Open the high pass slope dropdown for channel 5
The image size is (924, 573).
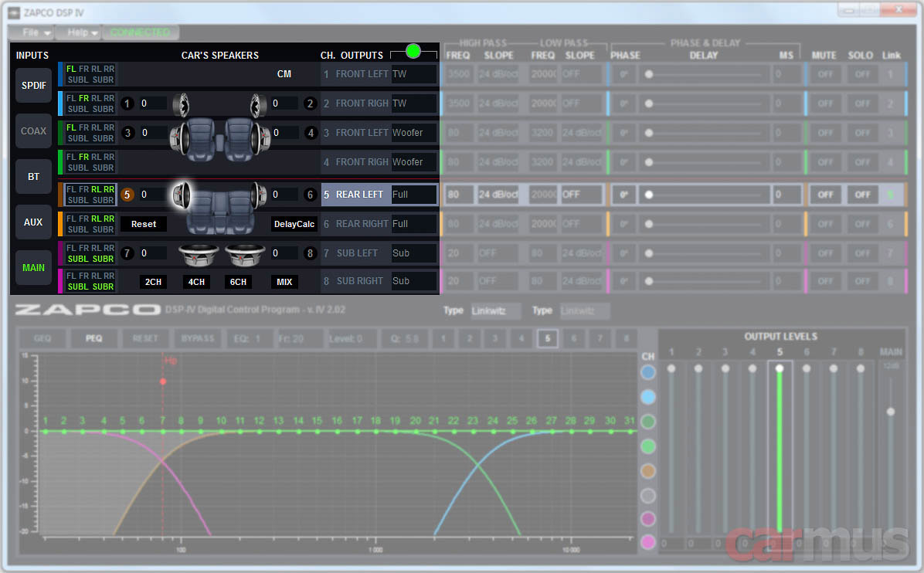click(498, 195)
